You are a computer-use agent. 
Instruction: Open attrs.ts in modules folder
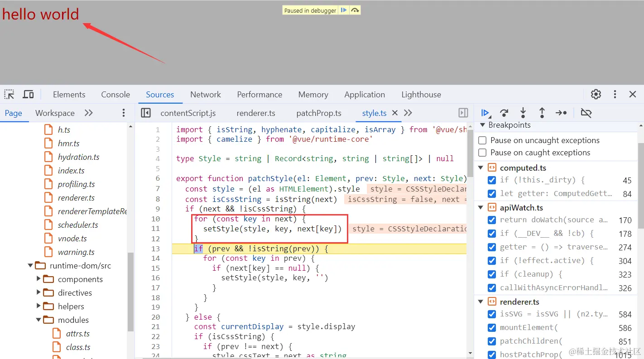coord(78,334)
